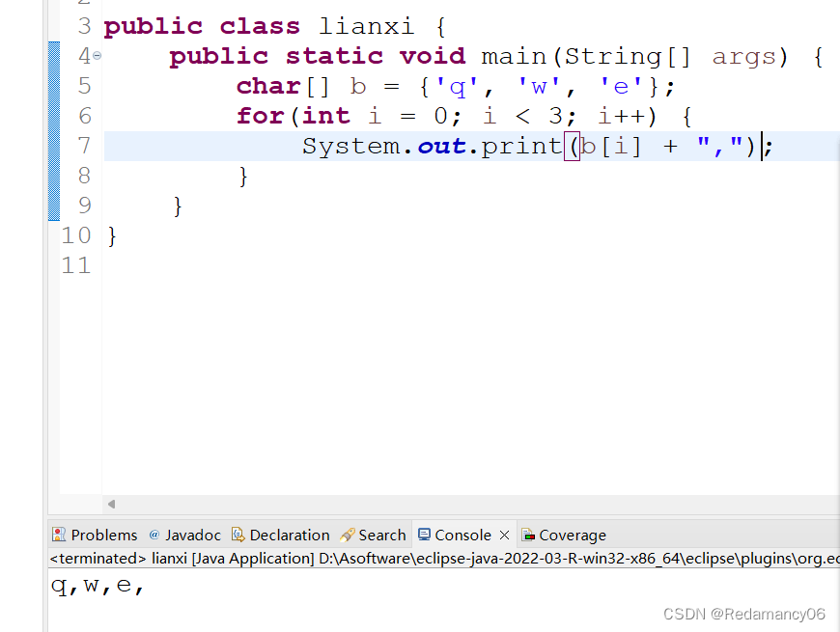This screenshot has width=840, height=632.
Task: Collapse the main method fold marker
Action: [97, 55]
